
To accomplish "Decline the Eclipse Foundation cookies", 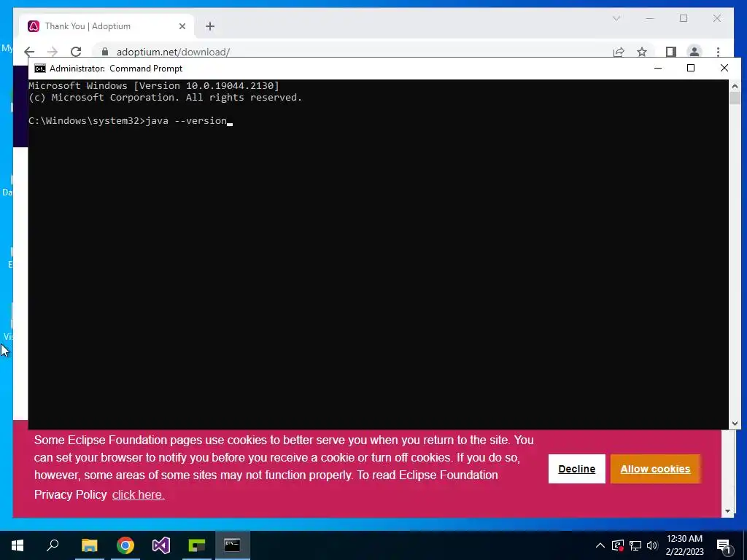I will click(576, 469).
